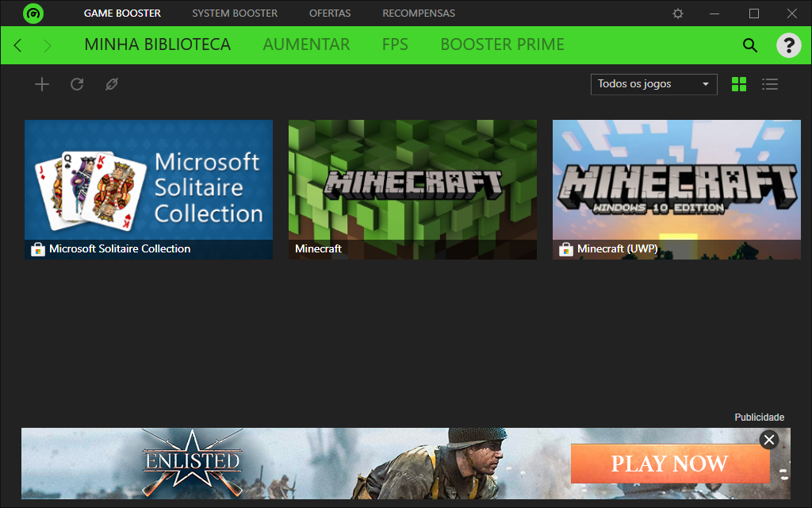Open the help question mark icon
This screenshot has width=812, height=508.
click(x=789, y=45)
